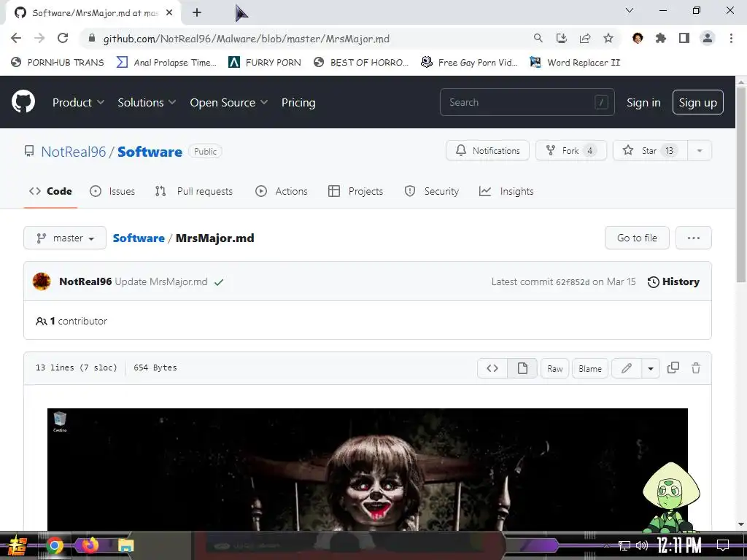The width and height of the screenshot is (747, 560).
Task: Click the Notifications button
Action: [x=487, y=150]
